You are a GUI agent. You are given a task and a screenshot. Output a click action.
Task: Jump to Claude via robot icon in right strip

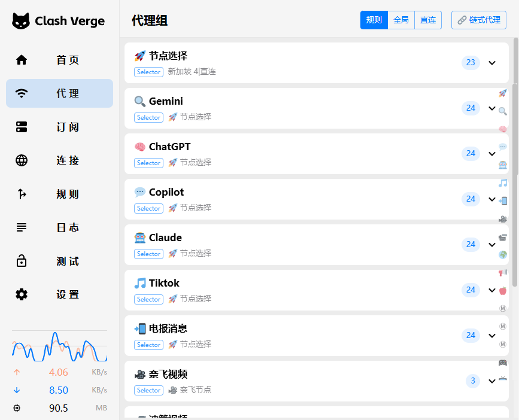pyautogui.click(x=503, y=165)
